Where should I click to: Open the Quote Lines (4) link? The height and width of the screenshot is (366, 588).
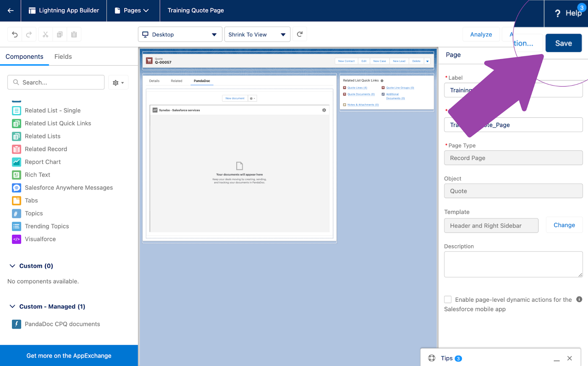357,88
